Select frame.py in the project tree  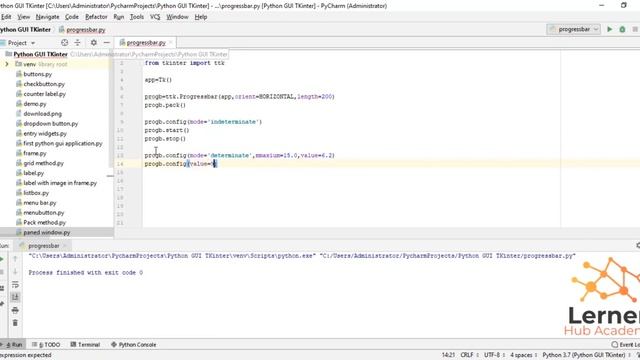[x=35, y=153]
